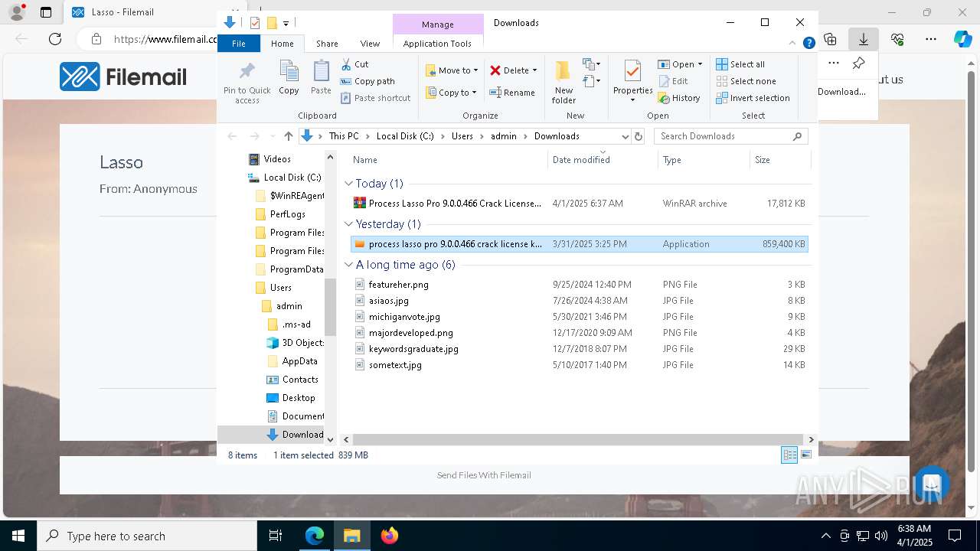Minimize the ribbon chevron
The height and width of the screenshot is (551, 980).
[793, 44]
